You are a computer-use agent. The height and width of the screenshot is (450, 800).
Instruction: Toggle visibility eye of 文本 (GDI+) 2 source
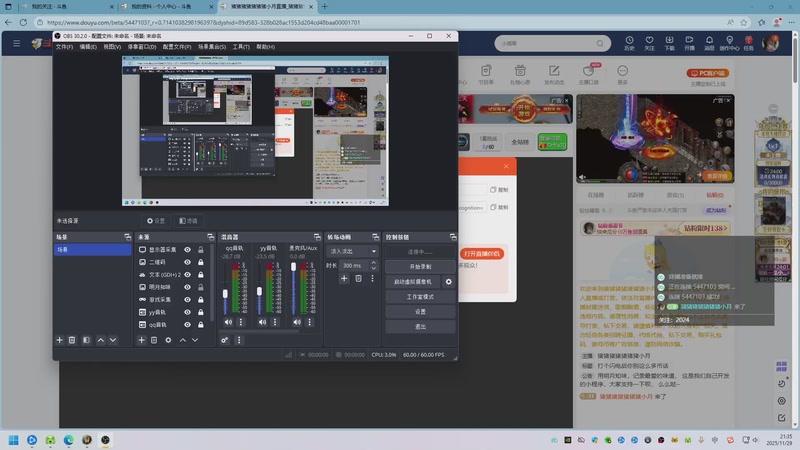coord(187,274)
